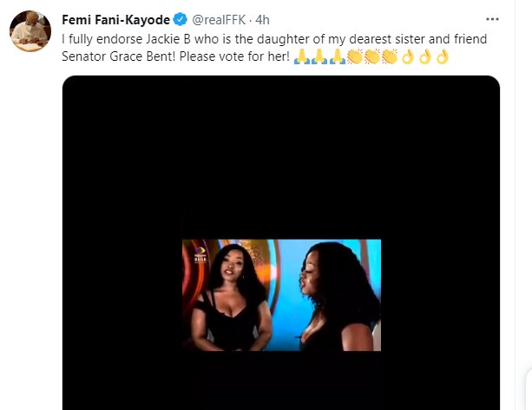Image resolution: width=532 pixels, height=410 pixels.
Task: Open the Femi Fani-Kayode display name link
Action: click(x=115, y=20)
